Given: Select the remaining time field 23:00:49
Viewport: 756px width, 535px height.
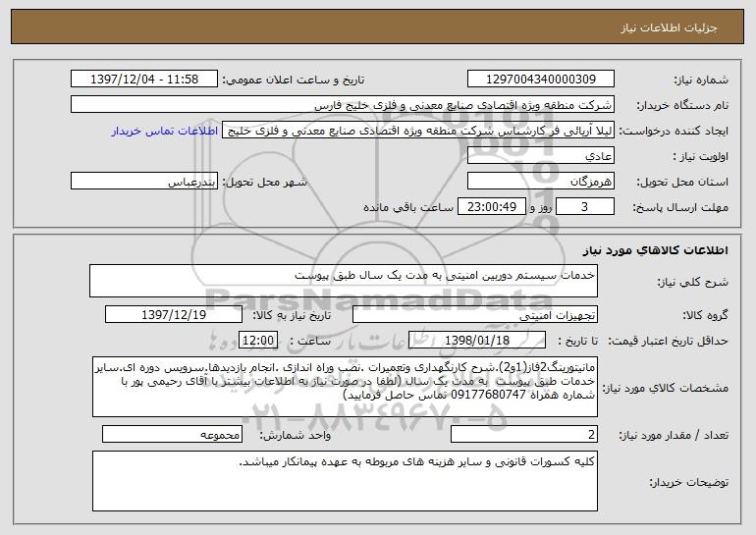Looking at the screenshot, I should pyautogui.click(x=491, y=207).
